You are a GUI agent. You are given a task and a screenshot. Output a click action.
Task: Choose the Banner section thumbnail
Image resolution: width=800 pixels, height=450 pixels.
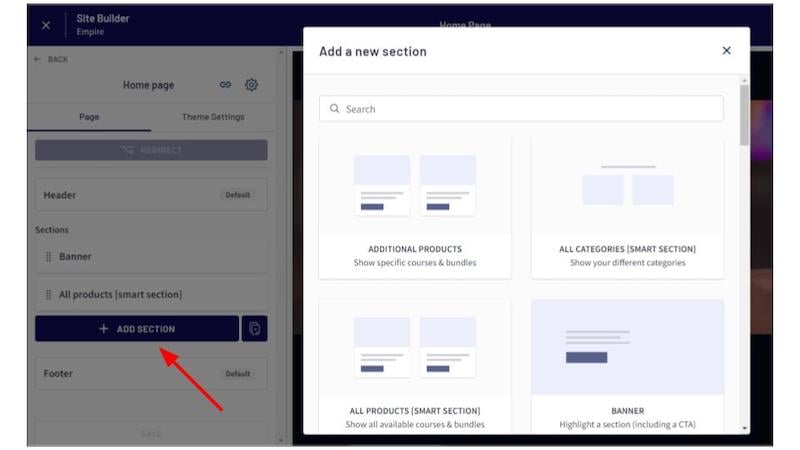click(628, 347)
